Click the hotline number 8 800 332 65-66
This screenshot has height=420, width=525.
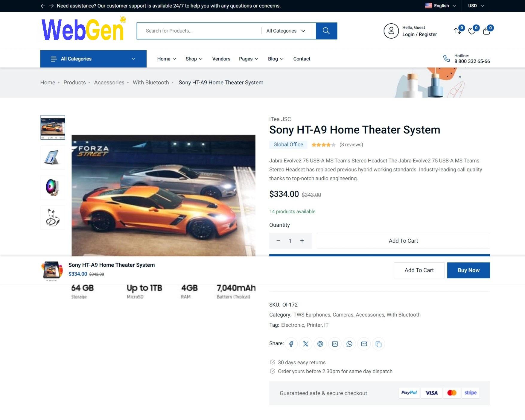(x=472, y=61)
